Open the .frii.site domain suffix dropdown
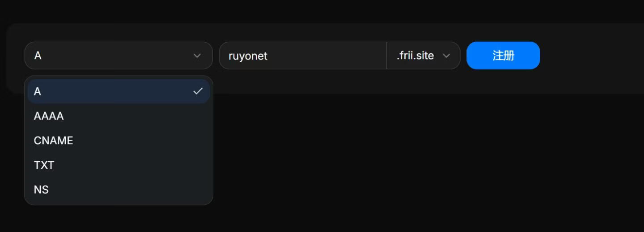Screen dimensions: 644x232 click(x=423, y=56)
